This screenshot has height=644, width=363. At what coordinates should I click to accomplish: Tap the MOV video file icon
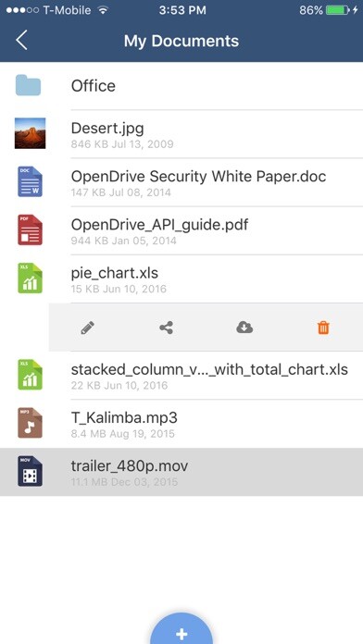point(30,471)
